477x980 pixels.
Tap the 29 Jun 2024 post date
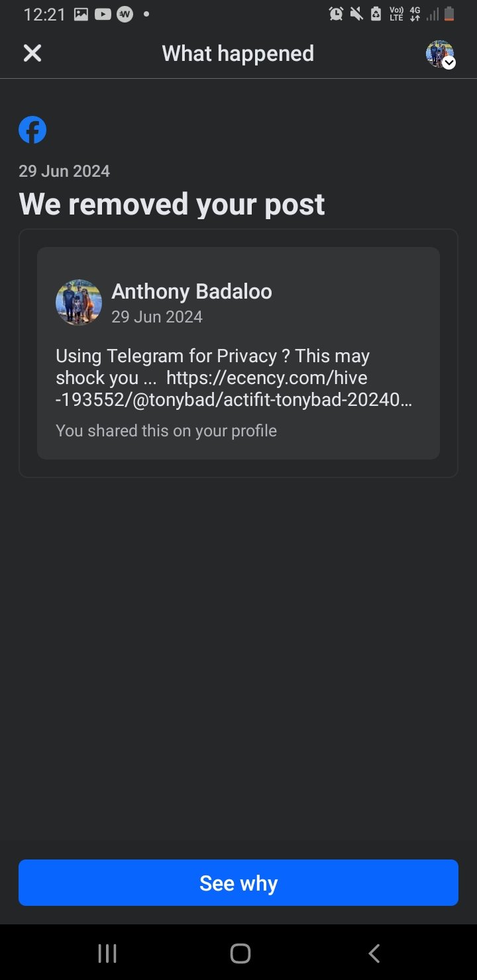[x=157, y=317]
